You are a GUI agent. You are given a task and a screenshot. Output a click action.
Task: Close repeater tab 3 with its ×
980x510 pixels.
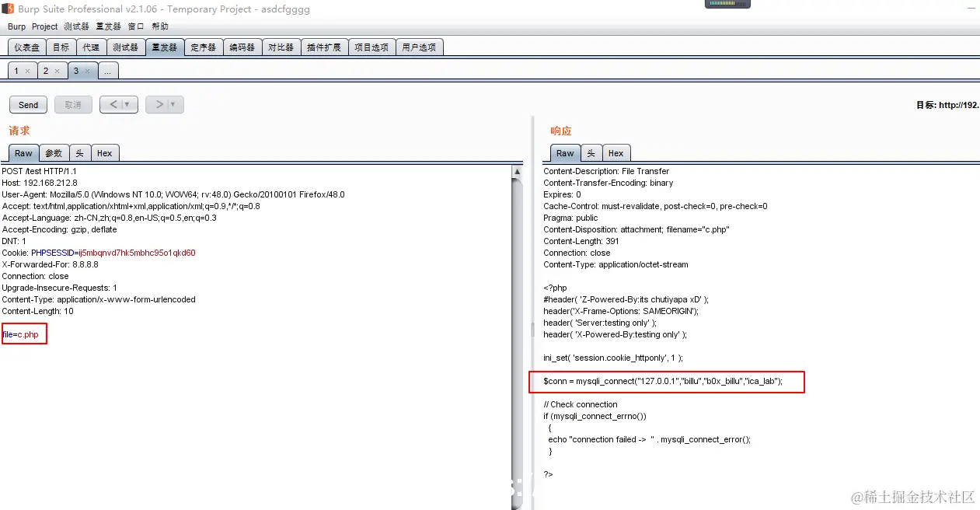(87, 71)
